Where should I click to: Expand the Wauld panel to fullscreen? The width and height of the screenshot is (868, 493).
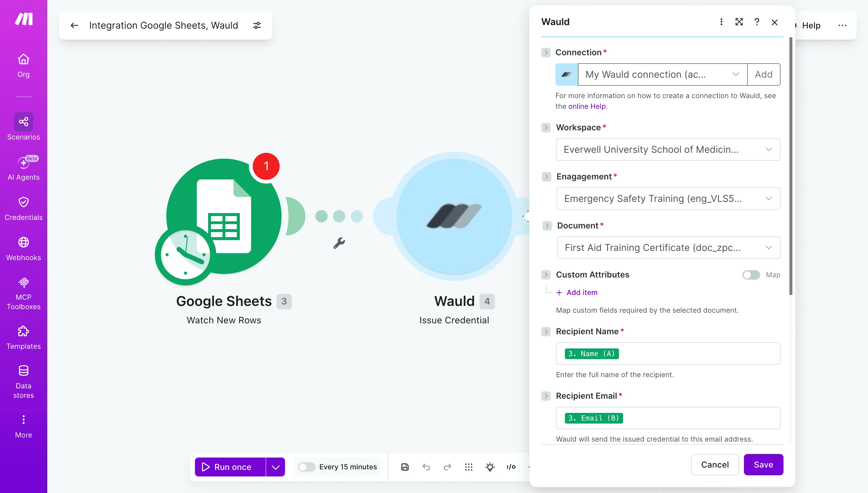point(739,22)
